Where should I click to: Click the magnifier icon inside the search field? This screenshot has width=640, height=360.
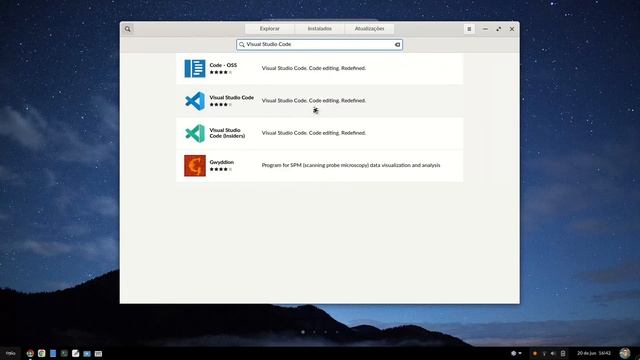[242, 44]
